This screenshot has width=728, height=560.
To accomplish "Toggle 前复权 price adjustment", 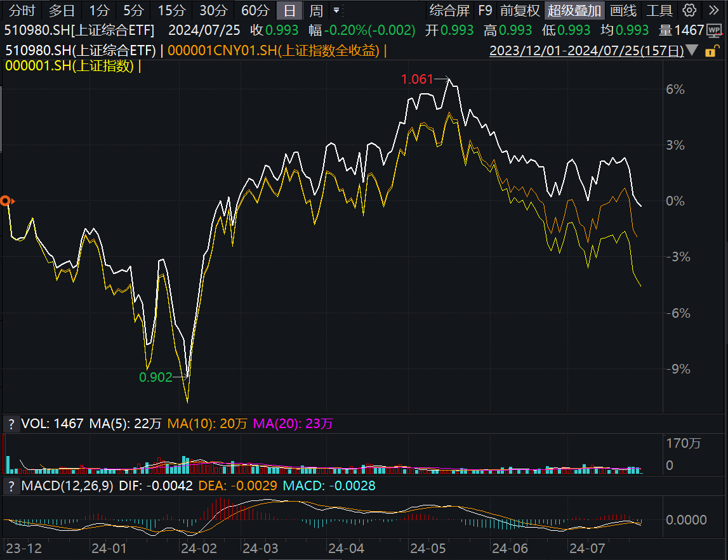I will coord(519,11).
